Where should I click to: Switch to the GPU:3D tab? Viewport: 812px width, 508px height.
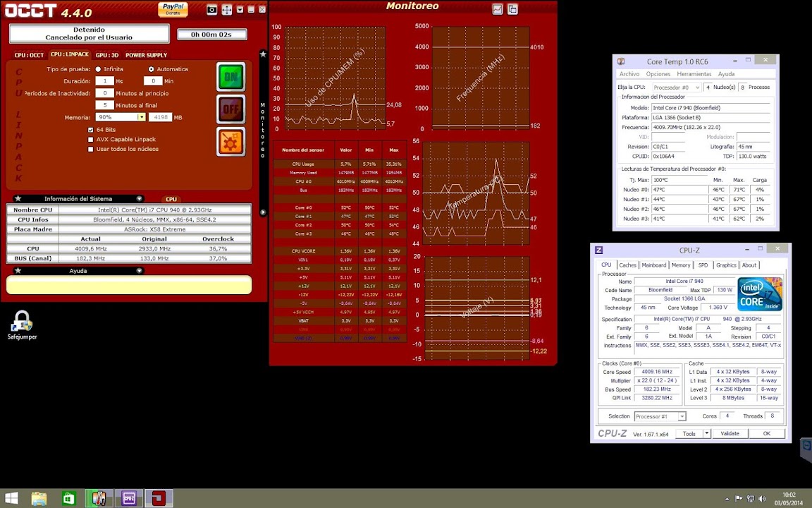(107, 55)
